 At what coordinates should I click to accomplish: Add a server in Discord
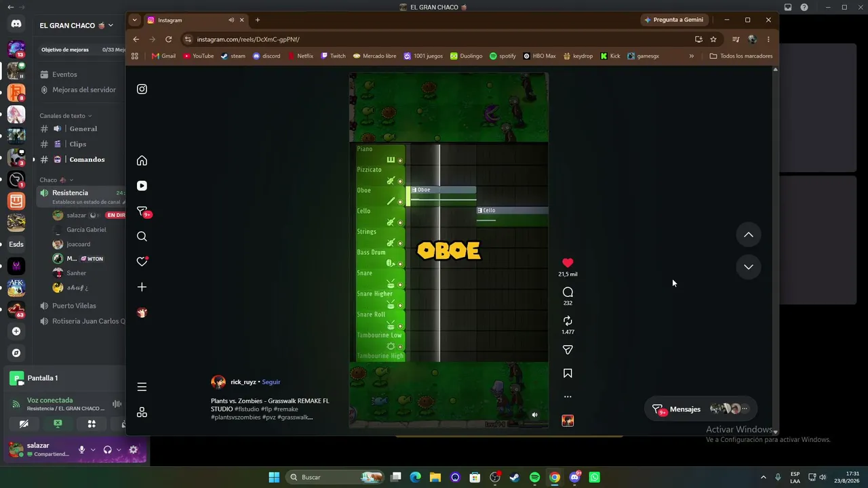[16, 331]
